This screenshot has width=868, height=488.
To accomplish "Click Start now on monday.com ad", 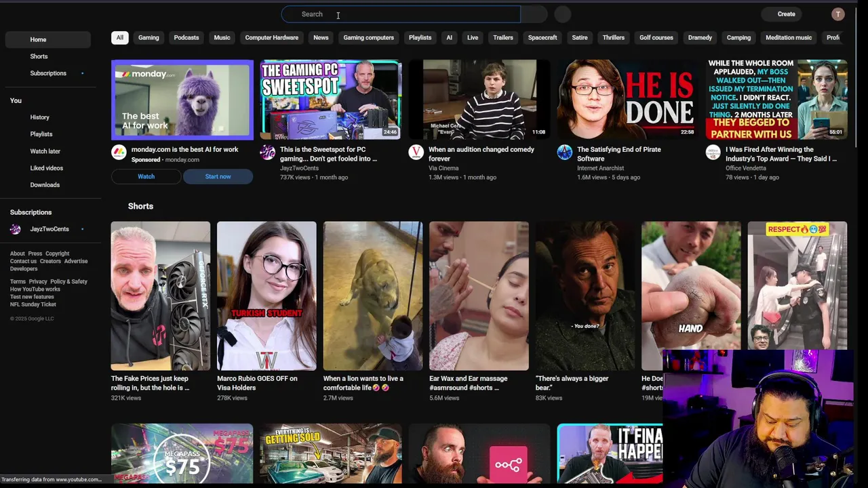I will click(218, 177).
